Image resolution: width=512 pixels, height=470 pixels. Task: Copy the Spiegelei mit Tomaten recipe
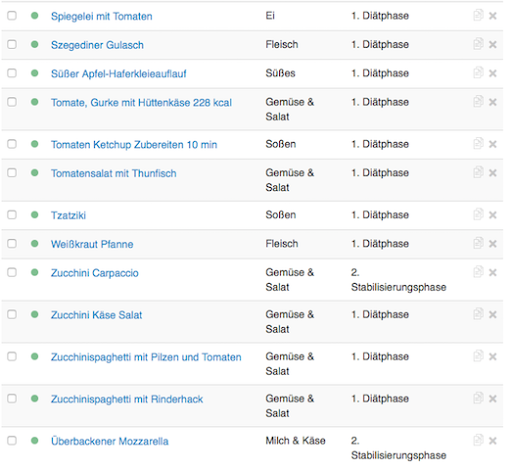tap(478, 15)
